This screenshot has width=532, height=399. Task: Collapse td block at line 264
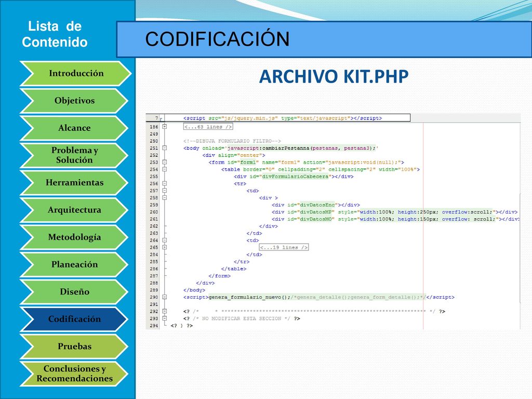coord(165,240)
